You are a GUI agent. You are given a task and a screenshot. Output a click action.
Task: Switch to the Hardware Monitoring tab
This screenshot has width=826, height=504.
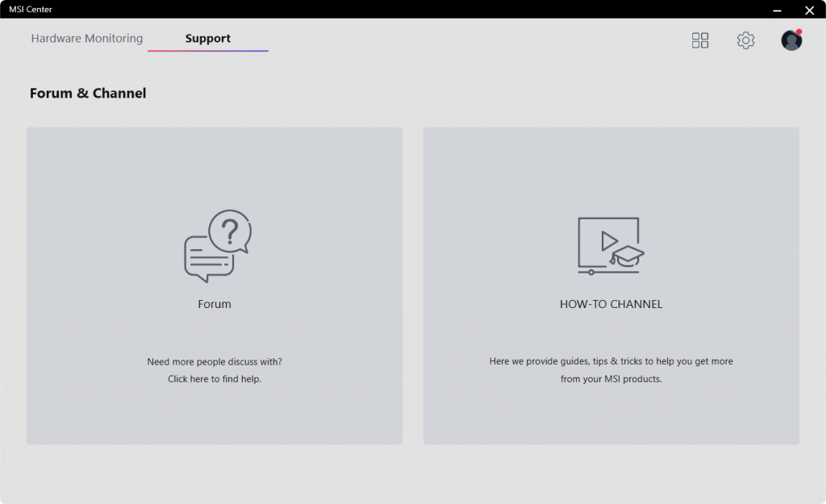point(87,39)
